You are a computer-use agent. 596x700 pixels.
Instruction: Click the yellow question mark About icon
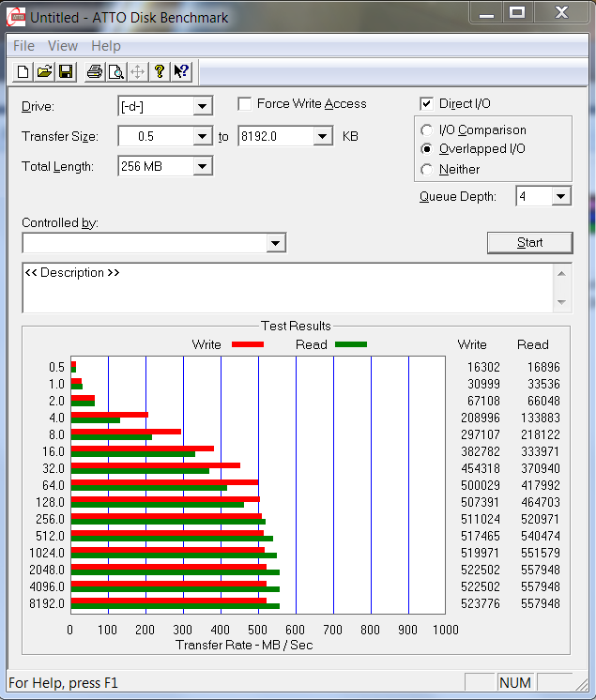[160, 71]
